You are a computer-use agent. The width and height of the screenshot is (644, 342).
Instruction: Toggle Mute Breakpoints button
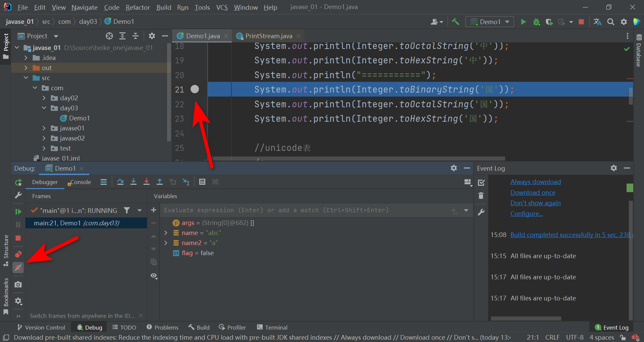tap(18, 268)
